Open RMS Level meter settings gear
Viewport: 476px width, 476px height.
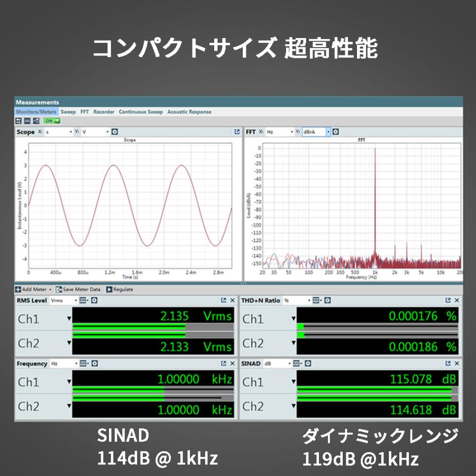coord(94,300)
